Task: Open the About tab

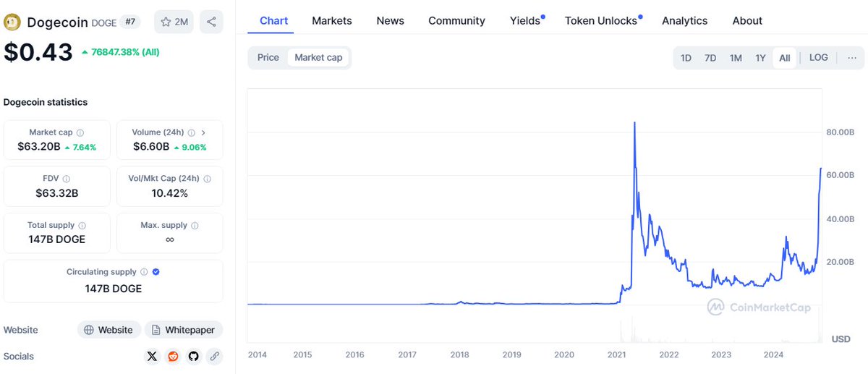Action: pyautogui.click(x=747, y=21)
